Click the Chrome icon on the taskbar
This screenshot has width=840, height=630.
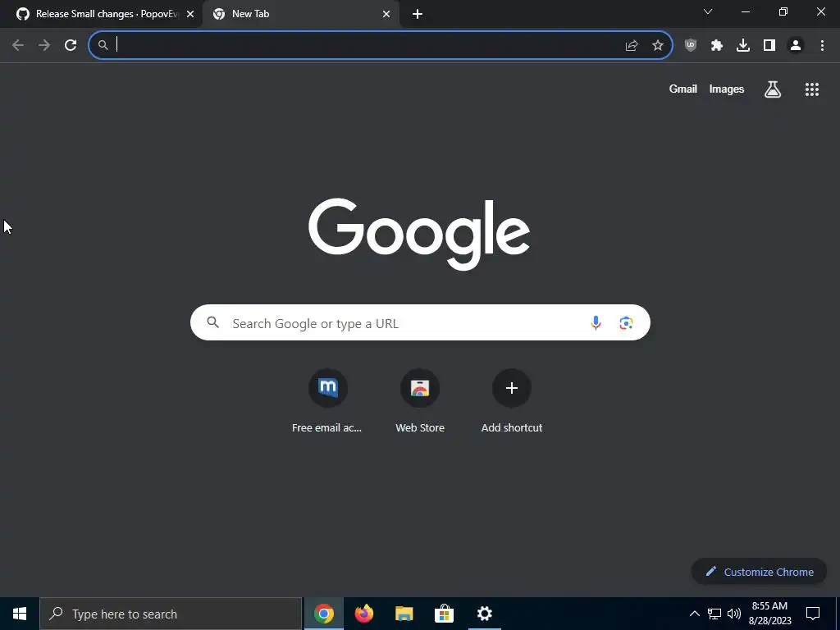[323, 614]
